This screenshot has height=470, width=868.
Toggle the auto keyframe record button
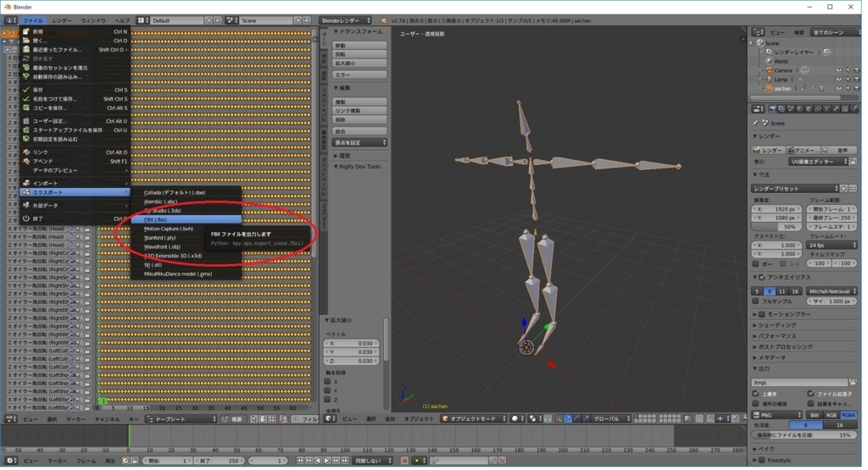(404, 461)
